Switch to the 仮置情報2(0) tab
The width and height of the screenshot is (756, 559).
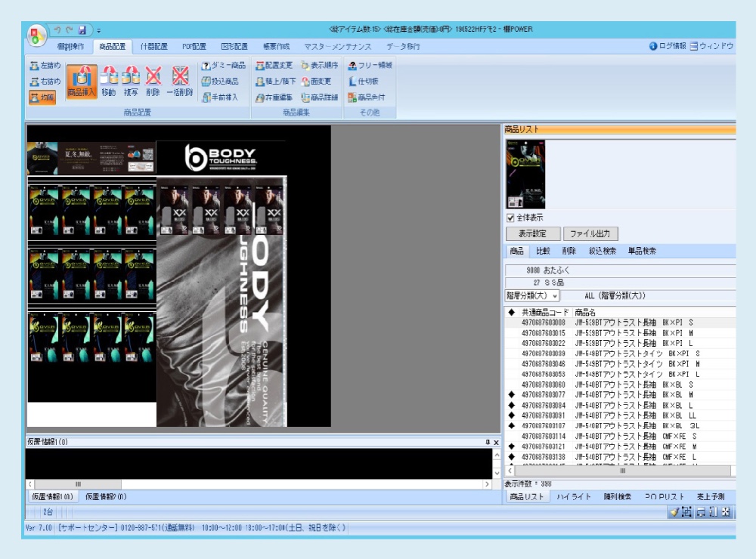pos(106,497)
